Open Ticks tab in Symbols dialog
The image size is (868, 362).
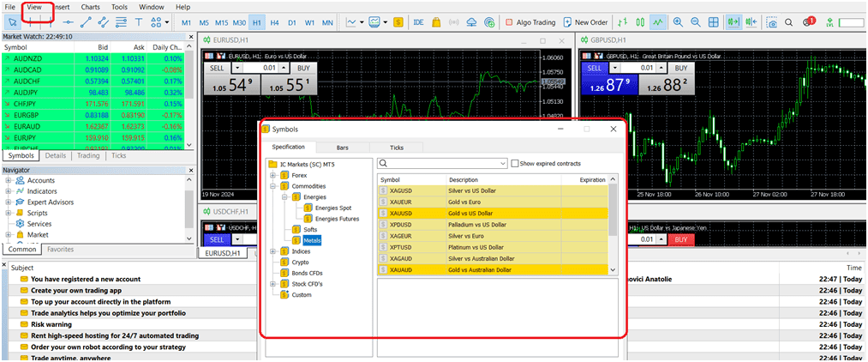pyautogui.click(x=397, y=148)
